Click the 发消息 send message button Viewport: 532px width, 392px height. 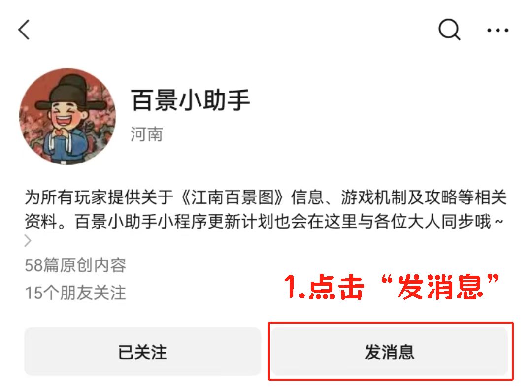(390, 352)
